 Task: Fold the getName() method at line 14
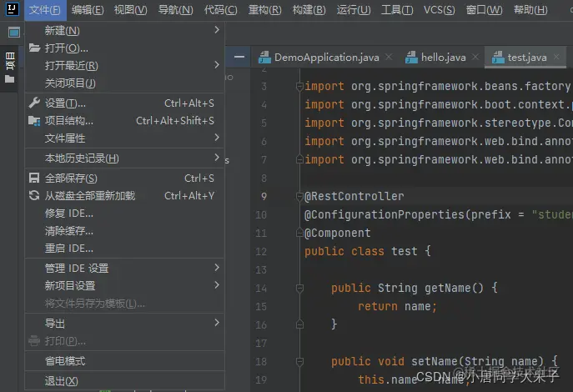pyautogui.click(x=299, y=289)
